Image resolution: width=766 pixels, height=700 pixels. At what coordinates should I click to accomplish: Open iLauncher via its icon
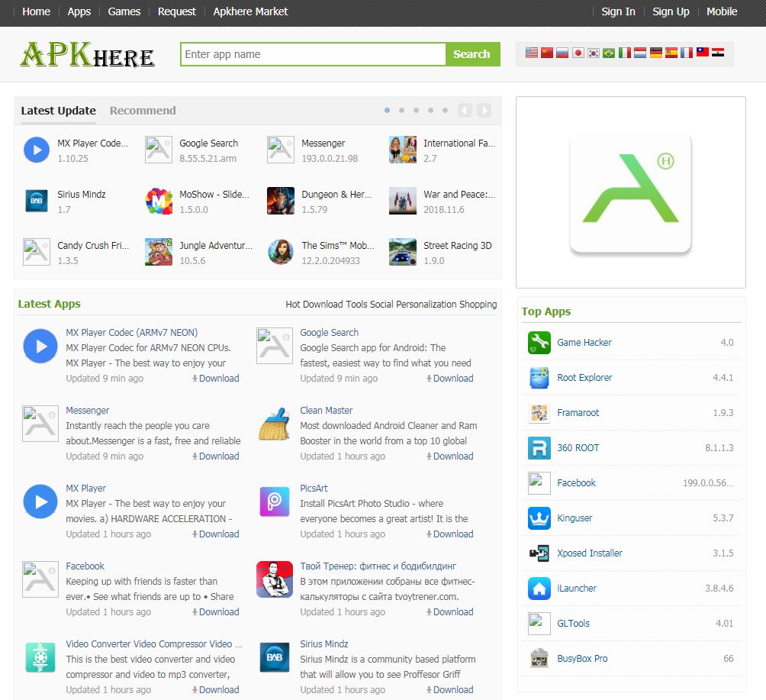click(x=538, y=589)
